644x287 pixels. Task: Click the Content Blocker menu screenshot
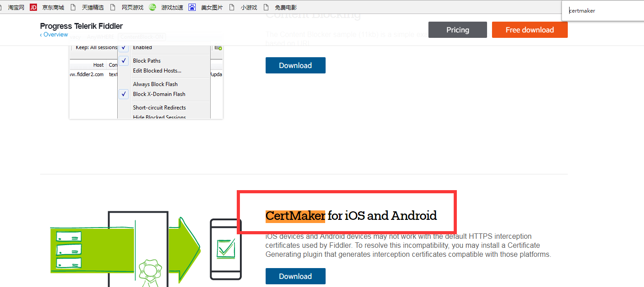pyautogui.click(x=146, y=82)
